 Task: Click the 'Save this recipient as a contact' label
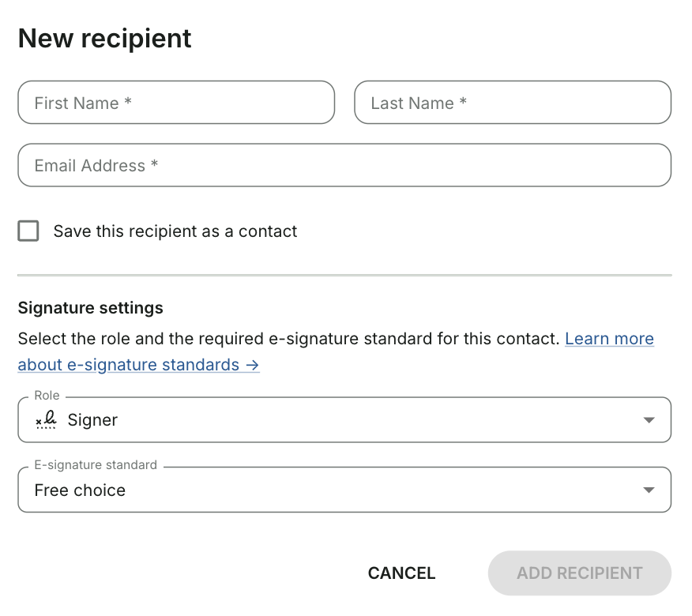coord(175,231)
